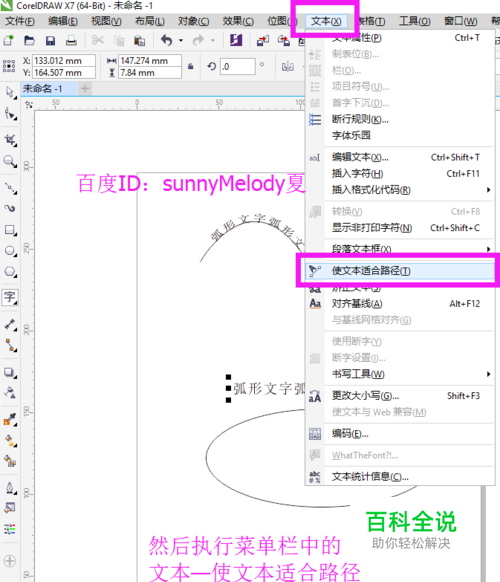
Task: Choose 插入字符(H) menu item
Action: coord(400,174)
